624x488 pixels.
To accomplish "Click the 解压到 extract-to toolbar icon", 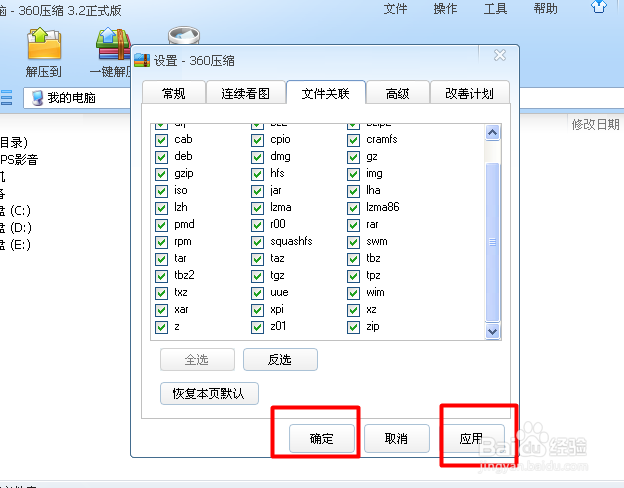I will click(44, 44).
